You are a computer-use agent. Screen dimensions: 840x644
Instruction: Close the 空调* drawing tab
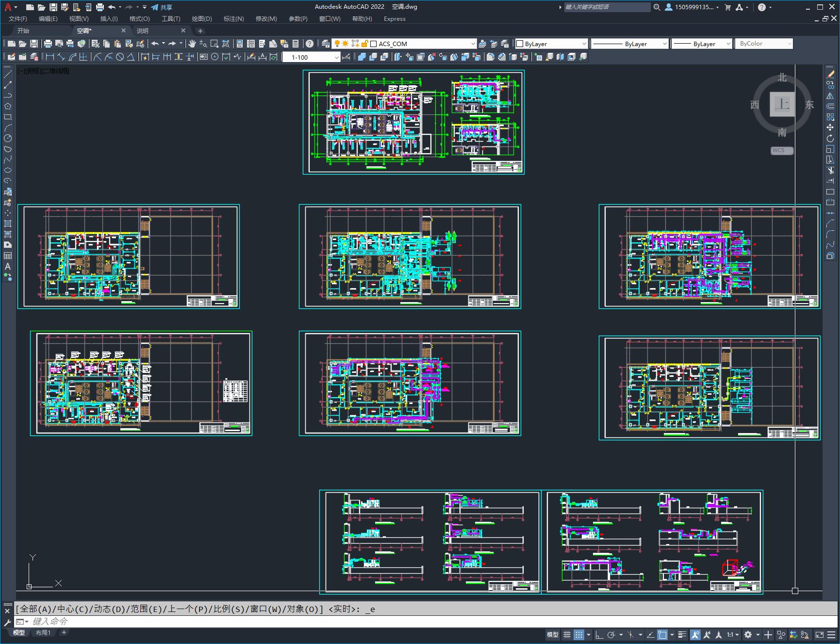tap(123, 31)
